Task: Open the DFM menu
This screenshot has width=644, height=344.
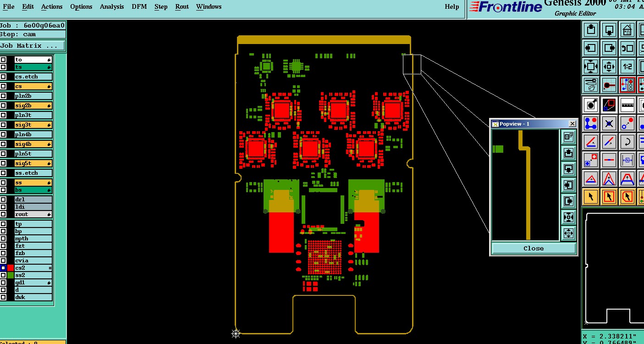Action: pos(139,7)
